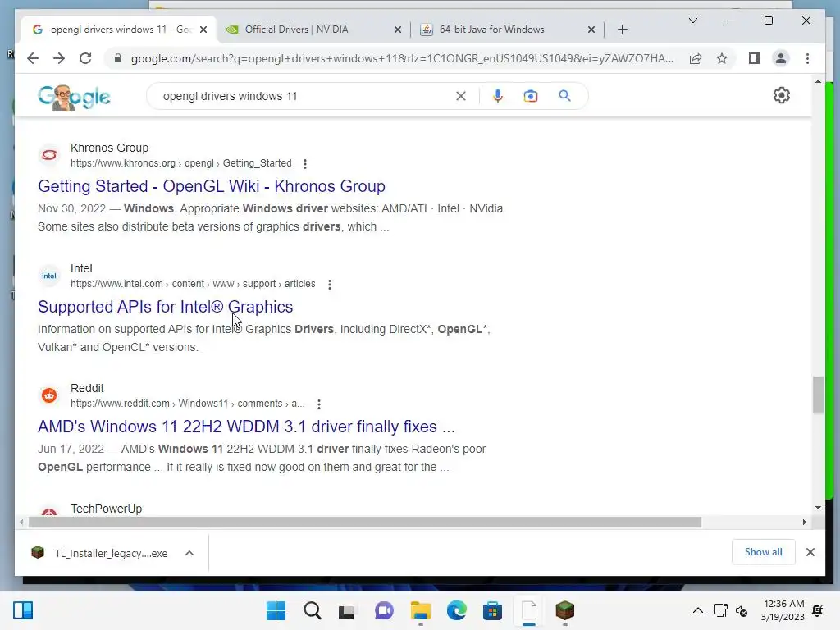Open File Explorer from the taskbar

click(421, 610)
